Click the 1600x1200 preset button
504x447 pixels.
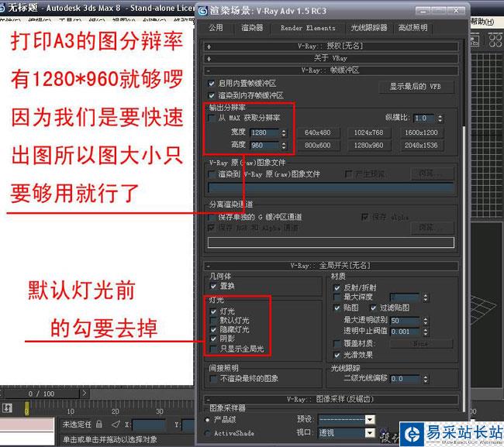pyautogui.click(x=421, y=132)
